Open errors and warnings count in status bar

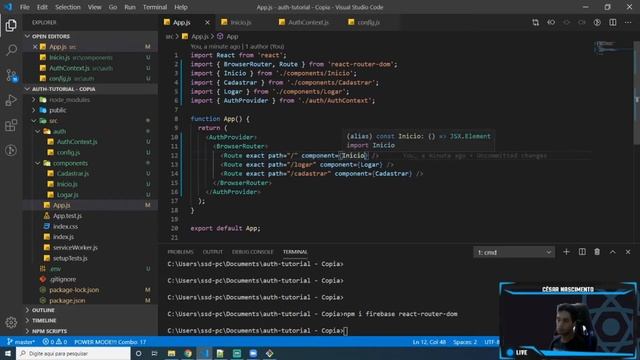pos(55,342)
